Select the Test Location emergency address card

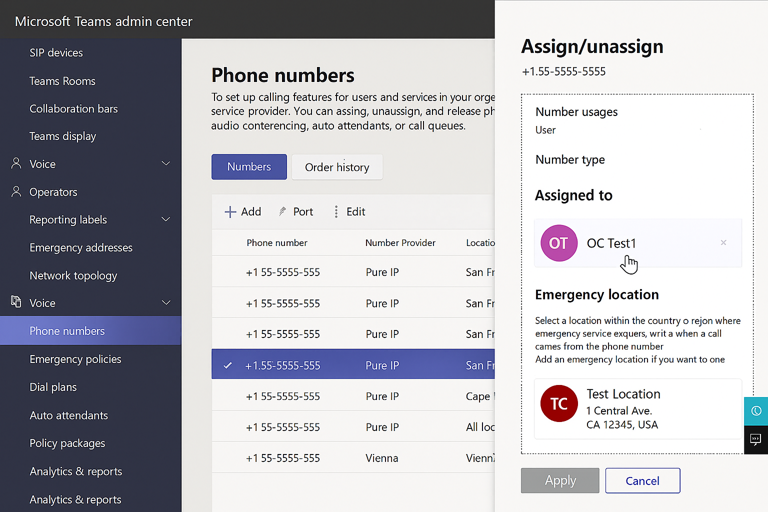click(638, 409)
